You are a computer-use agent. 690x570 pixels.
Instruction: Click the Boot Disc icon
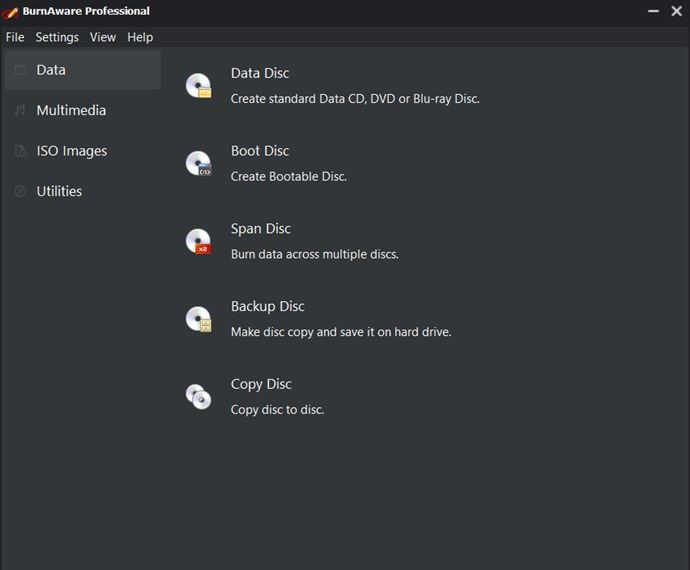[x=198, y=163]
